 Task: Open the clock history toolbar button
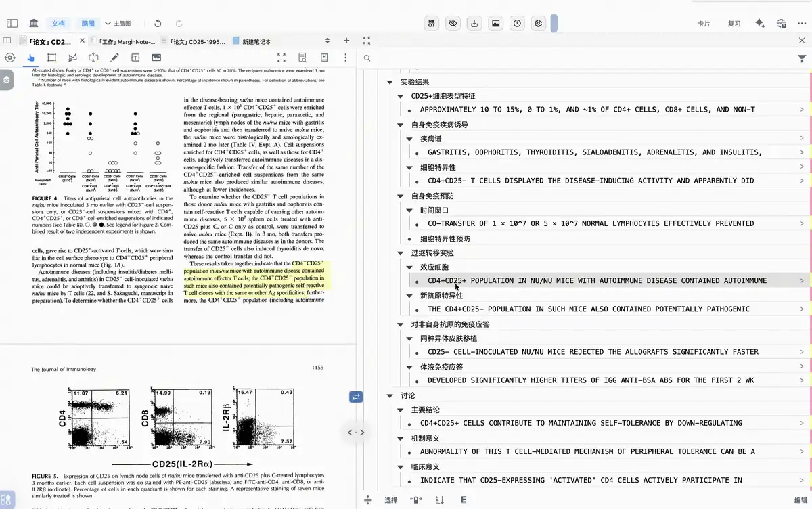pos(518,23)
